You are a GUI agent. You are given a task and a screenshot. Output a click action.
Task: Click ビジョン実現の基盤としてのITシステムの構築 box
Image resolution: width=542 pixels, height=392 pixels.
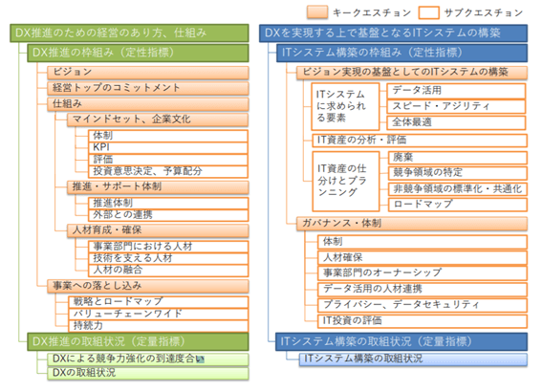412,73
